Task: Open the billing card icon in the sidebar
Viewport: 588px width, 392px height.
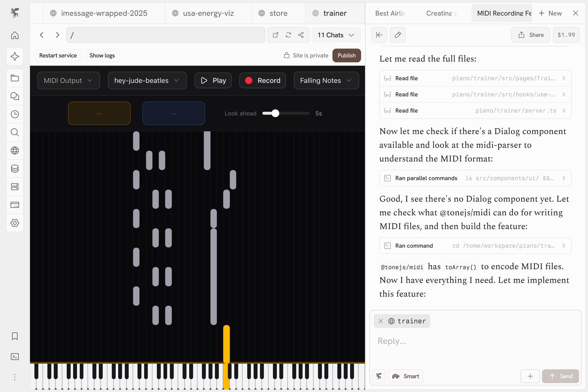Action: coord(14,205)
